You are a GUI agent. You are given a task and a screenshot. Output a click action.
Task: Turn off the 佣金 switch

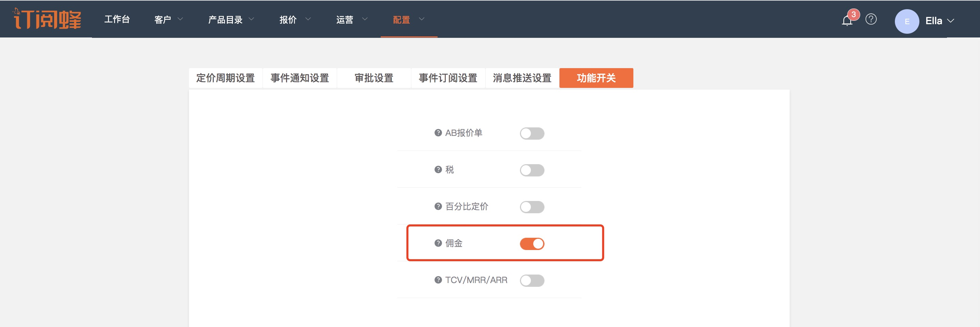coord(532,244)
